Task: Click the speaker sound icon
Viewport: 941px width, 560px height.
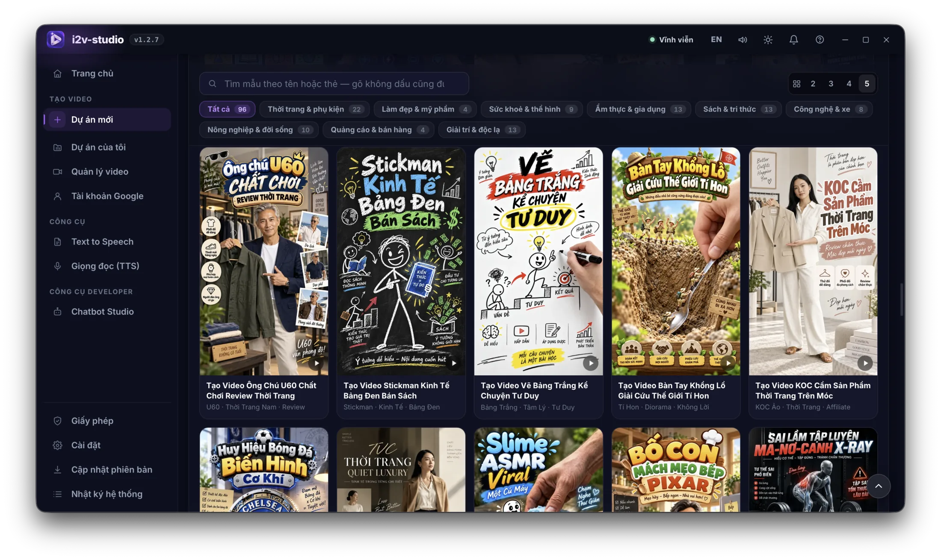Action: (x=743, y=40)
